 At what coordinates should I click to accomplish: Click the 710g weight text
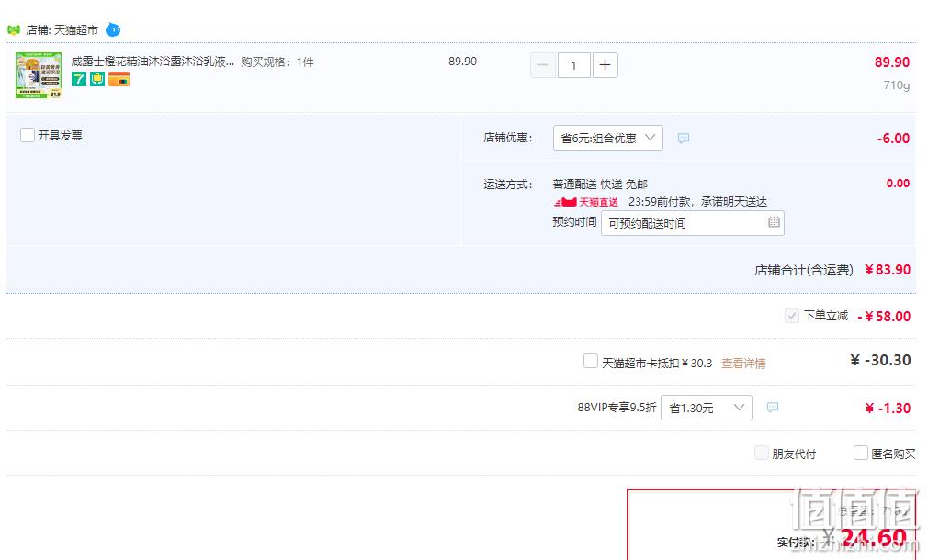[897, 85]
